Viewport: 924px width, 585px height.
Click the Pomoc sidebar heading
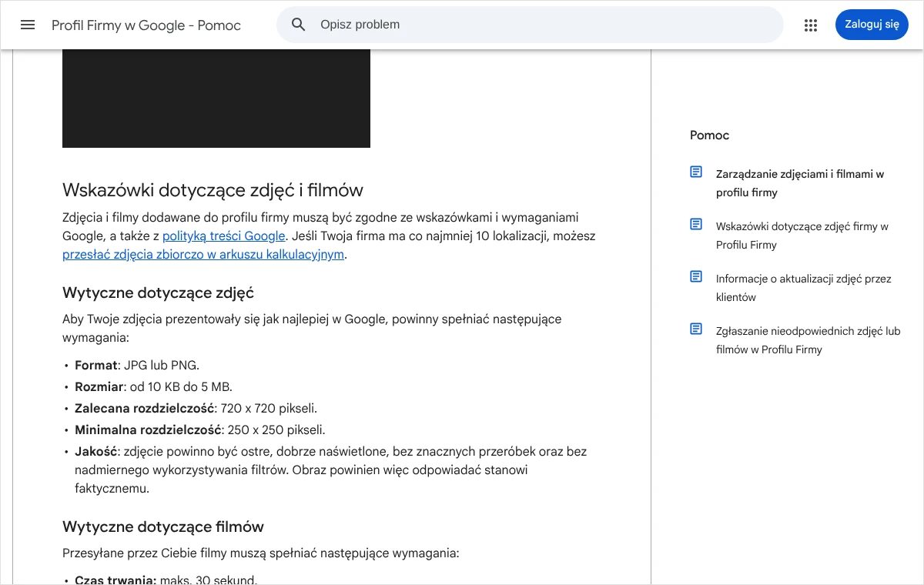click(x=709, y=135)
